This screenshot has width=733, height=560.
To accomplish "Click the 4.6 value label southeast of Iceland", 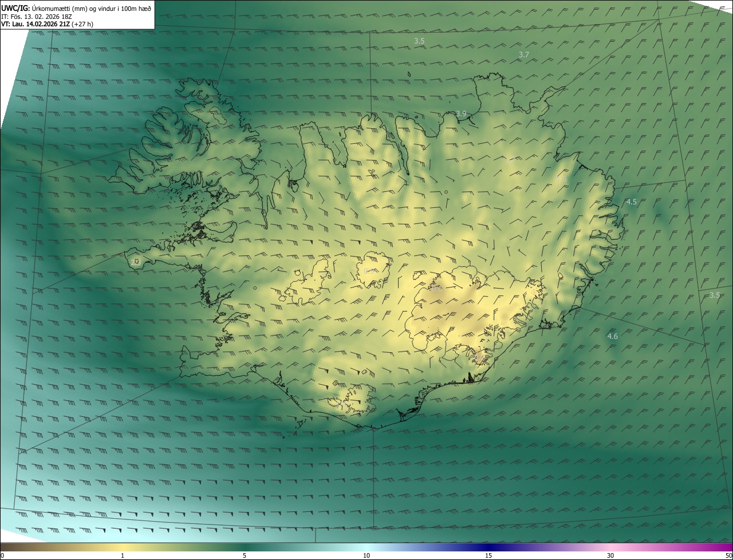I will coord(613,336).
